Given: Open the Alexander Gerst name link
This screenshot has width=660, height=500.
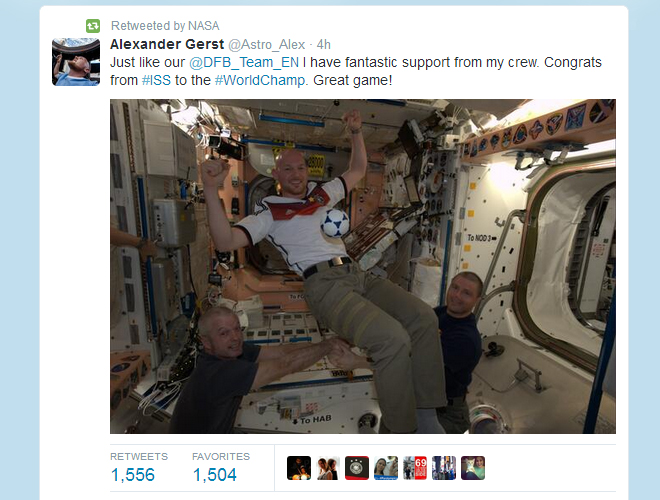Looking at the screenshot, I should click(x=167, y=44).
